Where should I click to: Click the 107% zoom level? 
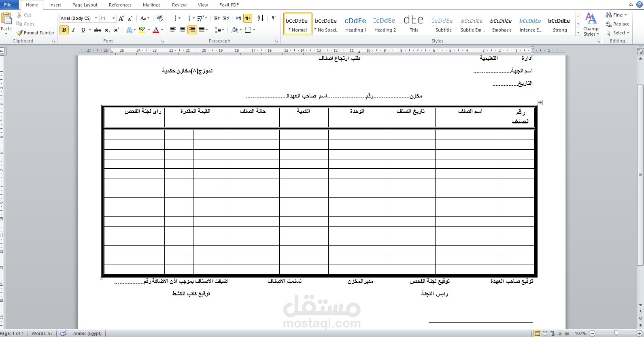(x=580, y=333)
